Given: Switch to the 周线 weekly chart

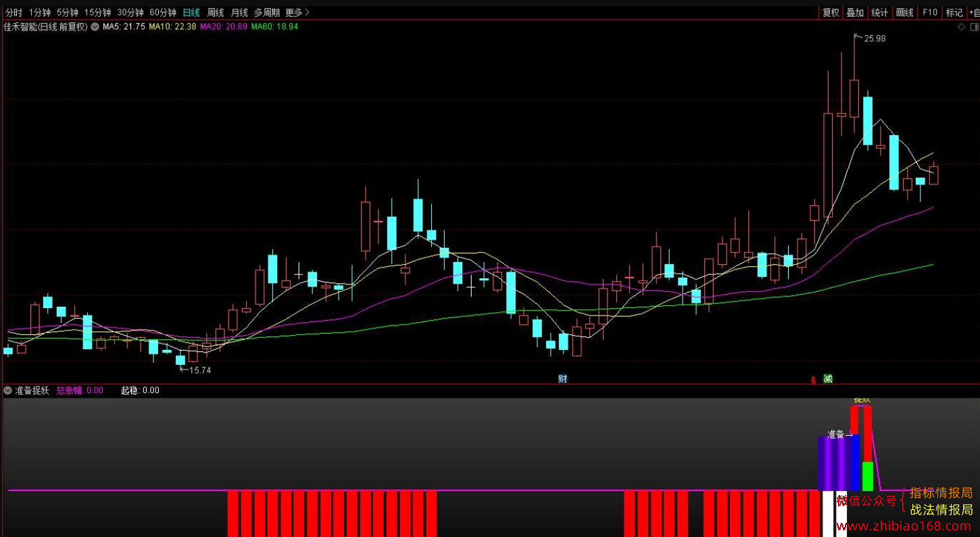Looking at the screenshot, I should [x=215, y=13].
